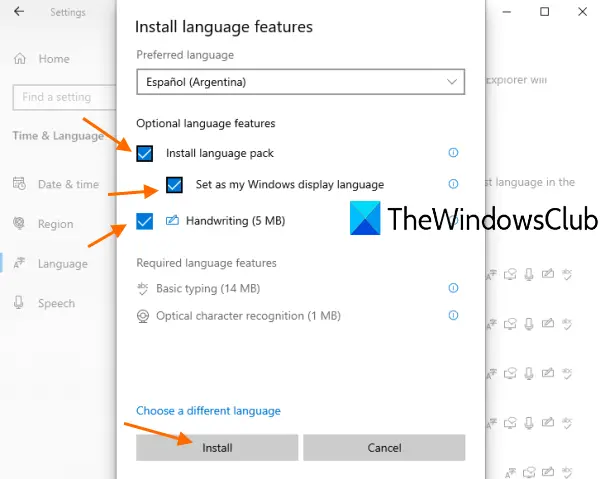This screenshot has height=479, width=600.
Task: Close the Settings window
Action: (582, 12)
